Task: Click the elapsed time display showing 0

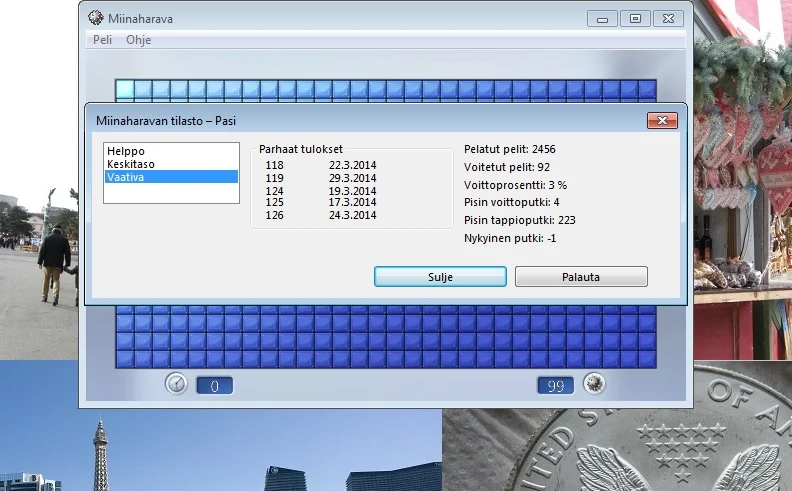Action: pyautogui.click(x=214, y=385)
